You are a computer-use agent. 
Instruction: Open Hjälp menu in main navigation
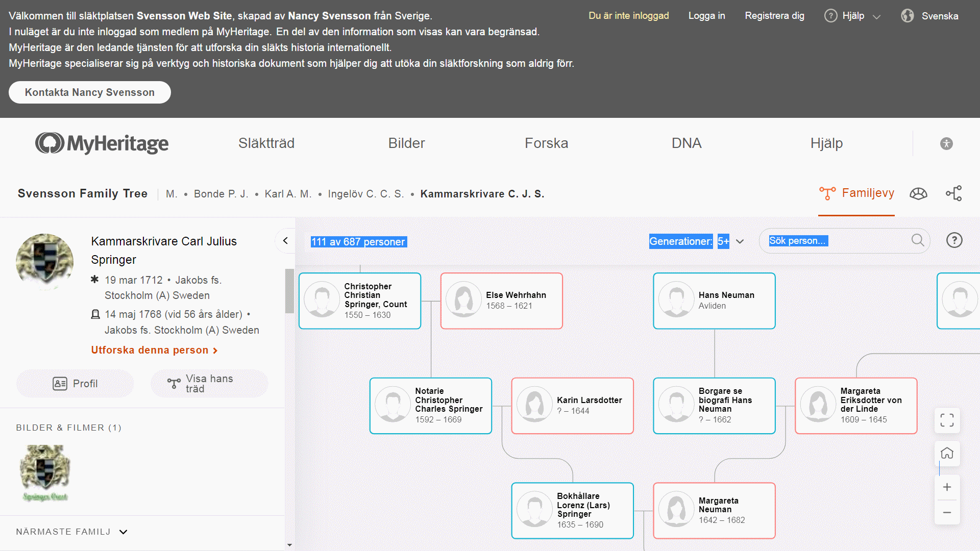pos(826,143)
